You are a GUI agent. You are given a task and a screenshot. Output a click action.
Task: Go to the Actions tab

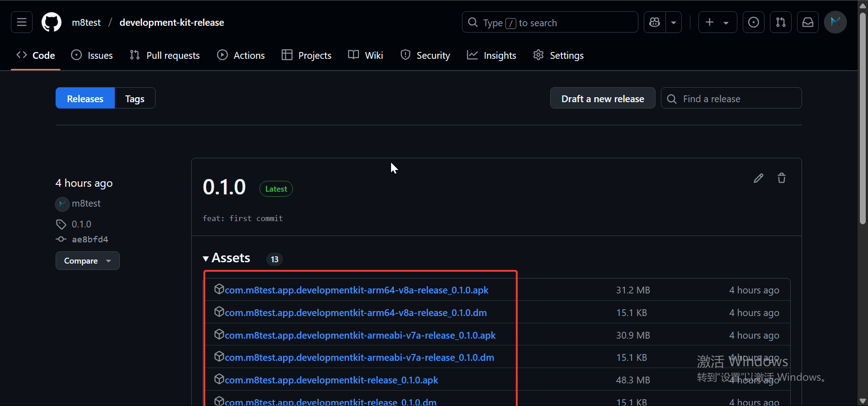point(241,55)
